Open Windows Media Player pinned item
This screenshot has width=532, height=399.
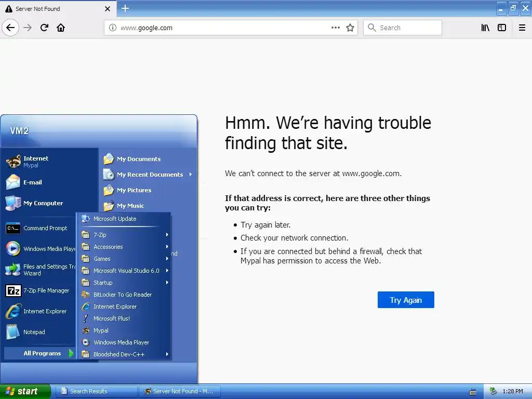pos(39,249)
